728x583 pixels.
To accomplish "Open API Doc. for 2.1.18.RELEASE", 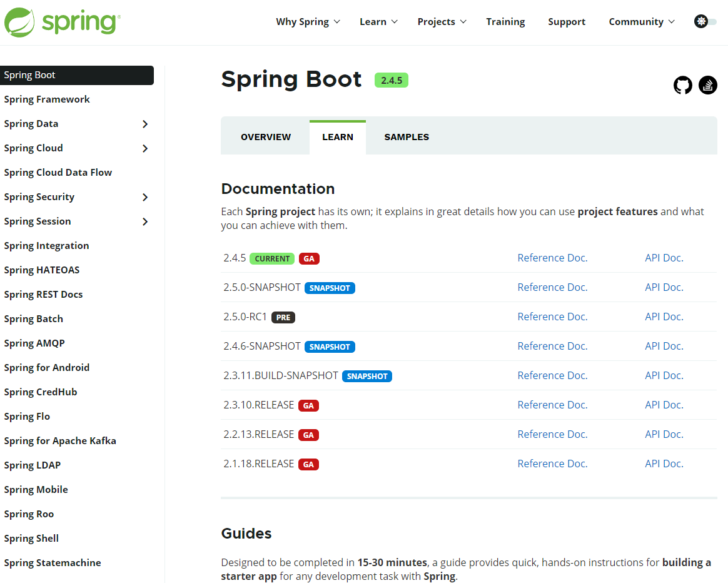I will (664, 464).
